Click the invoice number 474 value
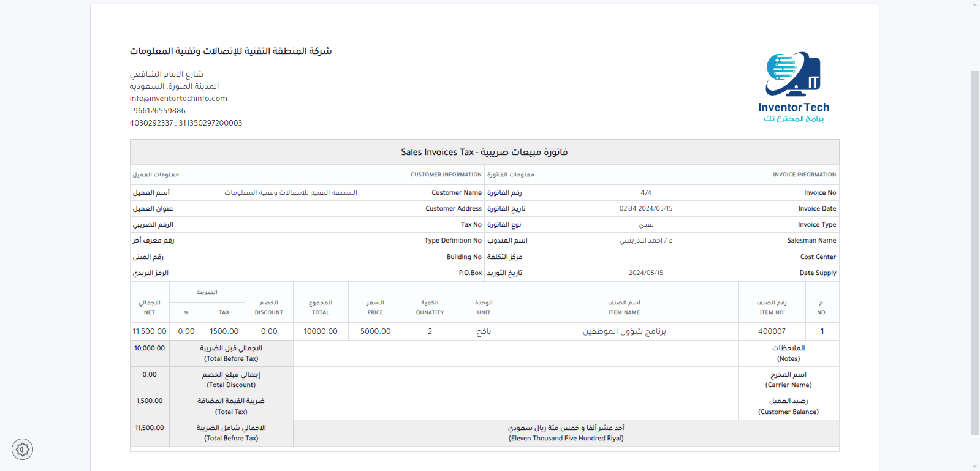Image resolution: width=980 pixels, height=471 pixels. tap(646, 193)
